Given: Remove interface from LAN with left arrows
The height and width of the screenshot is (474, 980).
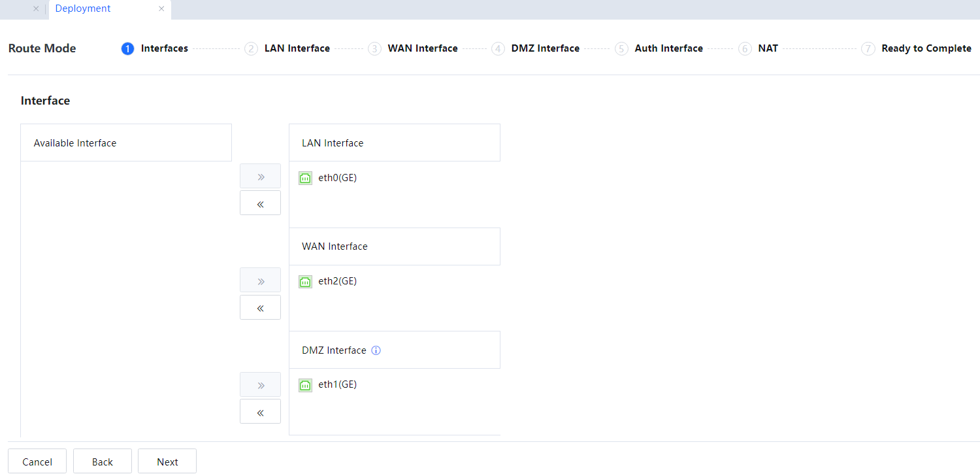Looking at the screenshot, I should click(x=260, y=203).
